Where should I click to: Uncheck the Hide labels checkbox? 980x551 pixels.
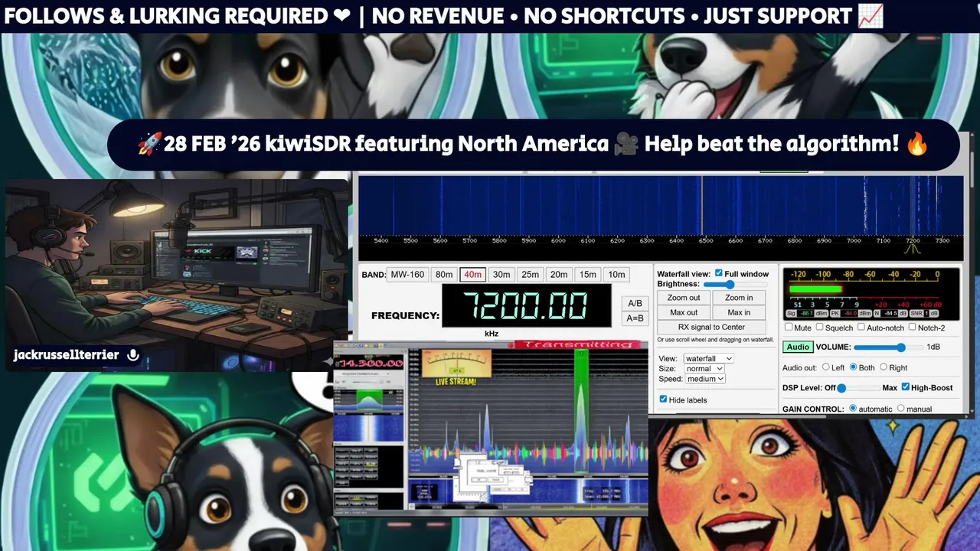click(x=663, y=399)
